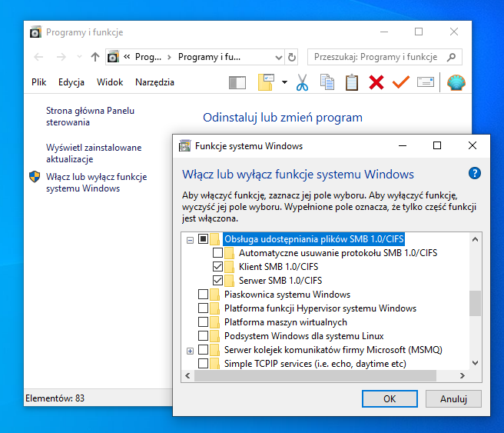This screenshot has height=433, width=504.
Task: Expand the Serwer kolejek komunikatów MSMQ node
Action: coord(190,351)
